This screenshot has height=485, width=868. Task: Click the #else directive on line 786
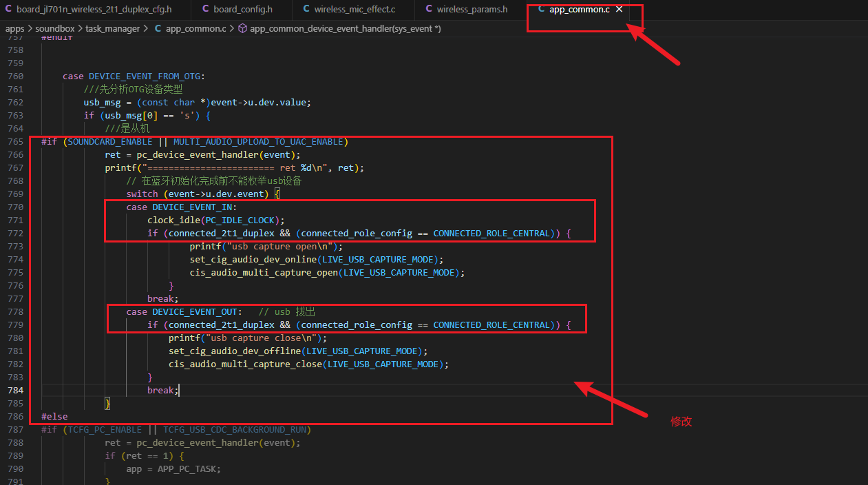54,417
